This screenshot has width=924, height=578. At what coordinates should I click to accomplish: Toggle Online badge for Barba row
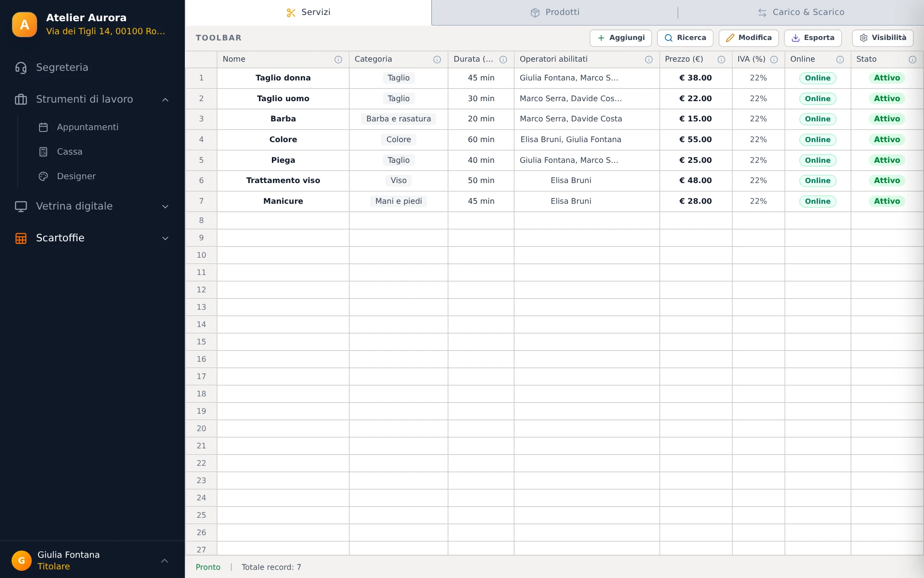click(x=818, y=119)
